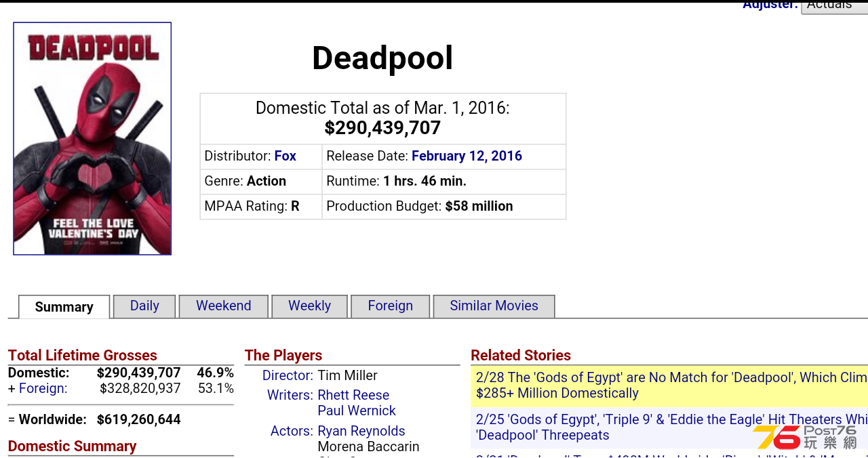Open the Writers link

coord(290,395)
